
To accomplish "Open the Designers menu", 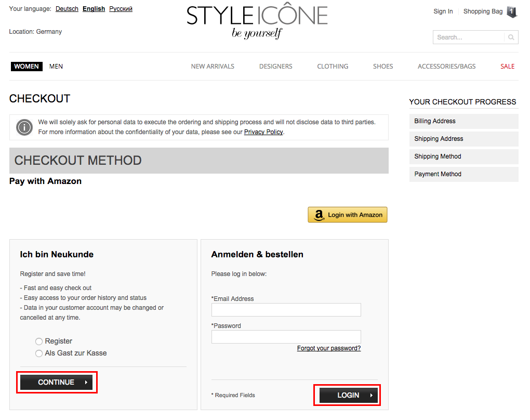I will pos(276,67).
